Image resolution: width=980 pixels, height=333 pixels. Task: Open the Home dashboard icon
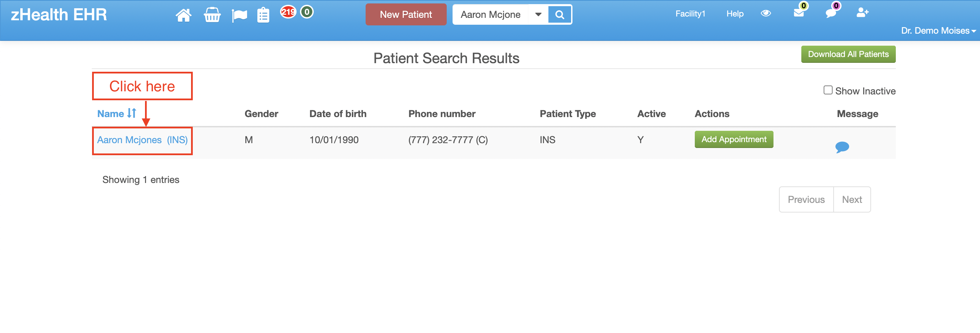pyautogui.click(x=183, y=15)
